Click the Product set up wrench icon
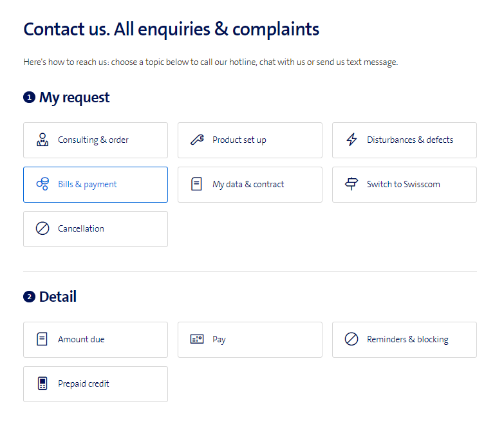Image resolution: width=504 pixels, height=424 pixels. (197, 140)
